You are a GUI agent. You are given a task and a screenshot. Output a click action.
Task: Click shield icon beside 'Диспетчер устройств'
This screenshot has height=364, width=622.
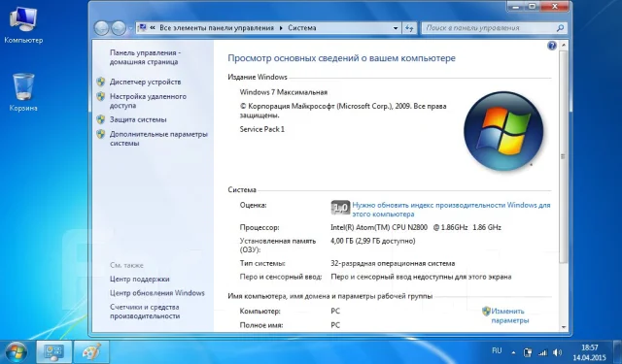(101, 82)
